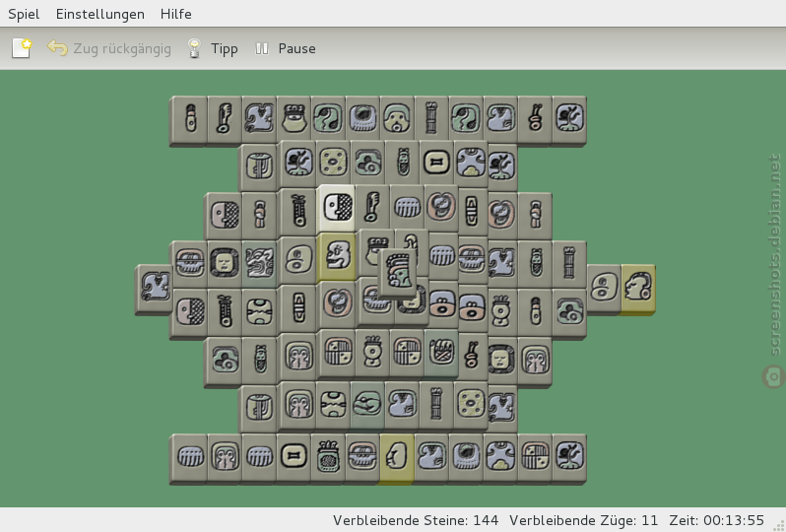
Task: Click the last bird tile of the top row
Action: (569, 119)
